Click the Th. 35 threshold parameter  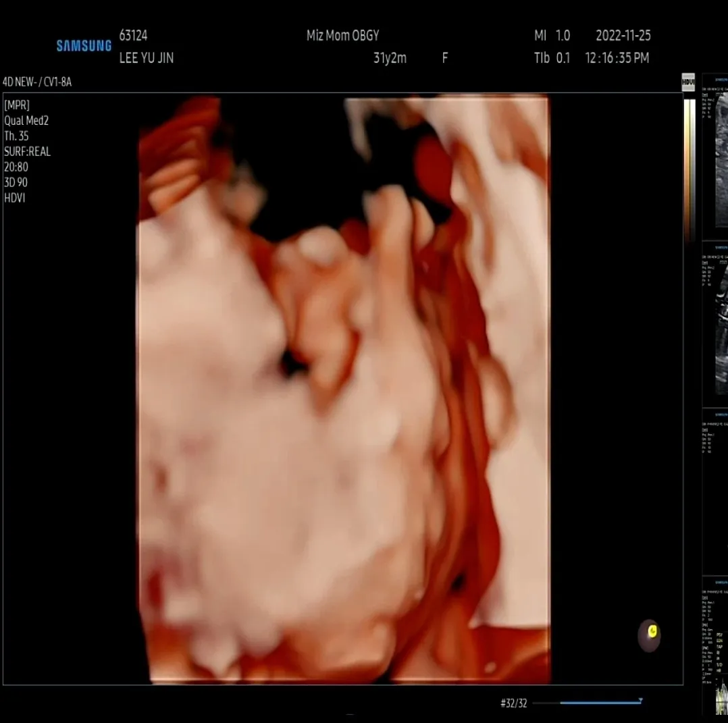16,136
